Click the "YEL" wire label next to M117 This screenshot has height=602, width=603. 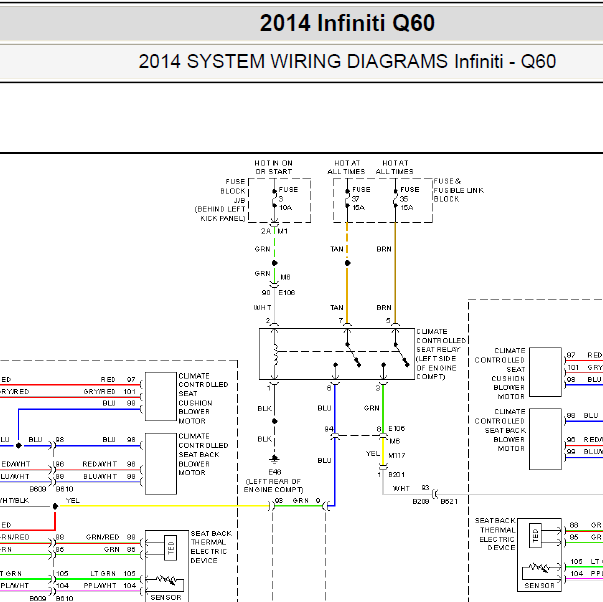(373, 454)
